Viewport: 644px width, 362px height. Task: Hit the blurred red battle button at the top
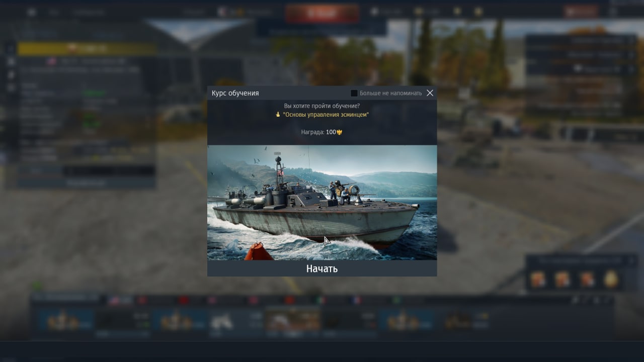tap(322, 13)
